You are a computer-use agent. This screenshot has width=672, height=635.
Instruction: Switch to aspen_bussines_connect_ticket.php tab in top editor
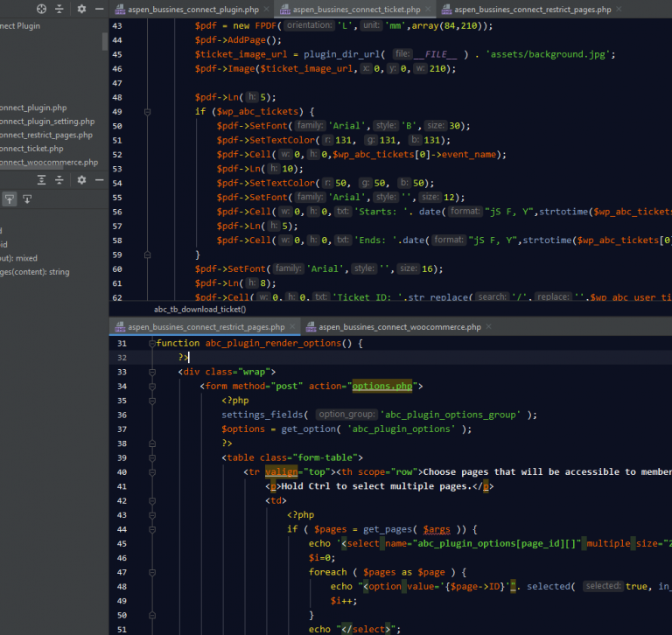point(359,10)
